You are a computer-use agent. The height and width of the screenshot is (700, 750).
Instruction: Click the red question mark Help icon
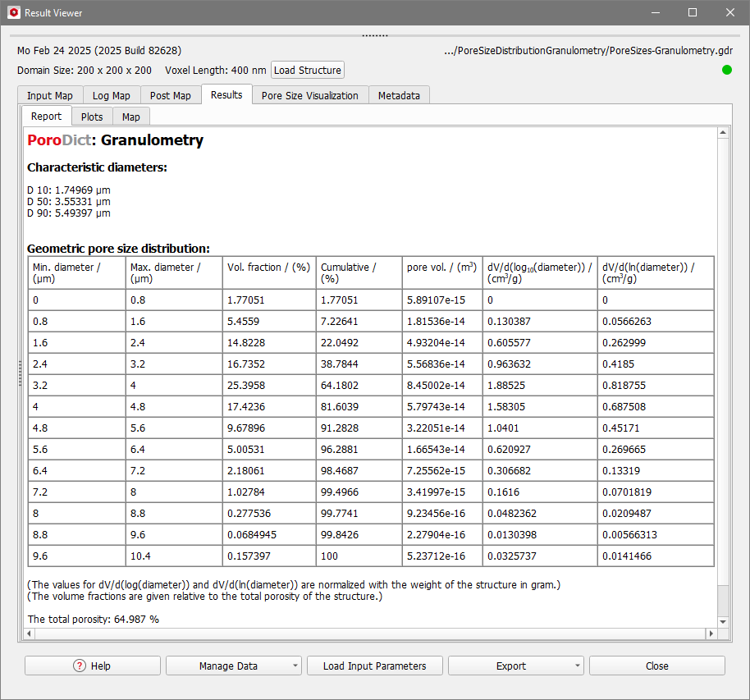pos(79,666)
